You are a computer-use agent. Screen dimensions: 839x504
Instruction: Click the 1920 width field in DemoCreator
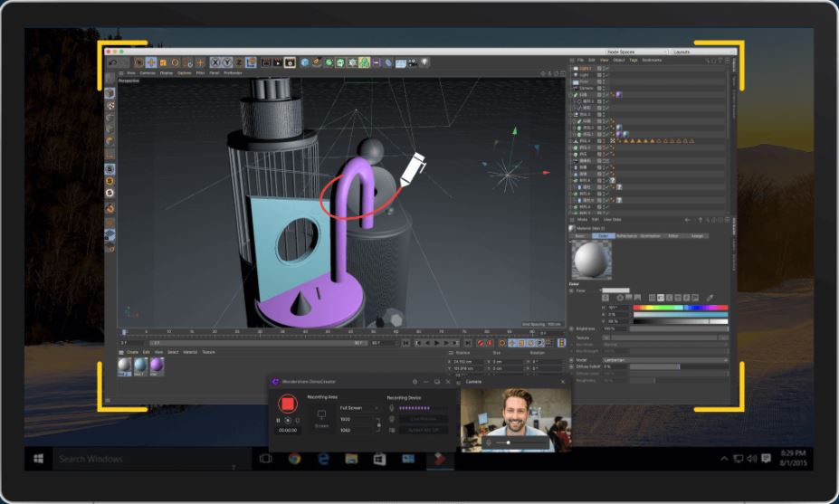pyautogui.click(x=356, y=420)
